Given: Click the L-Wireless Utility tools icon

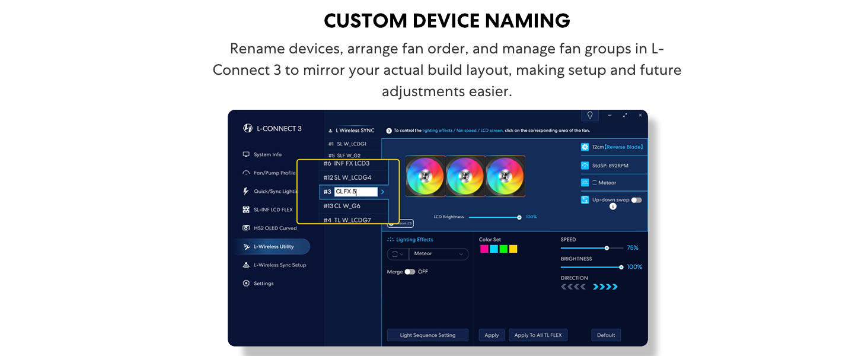Looking at the screenshot, I should click(246, 247).
